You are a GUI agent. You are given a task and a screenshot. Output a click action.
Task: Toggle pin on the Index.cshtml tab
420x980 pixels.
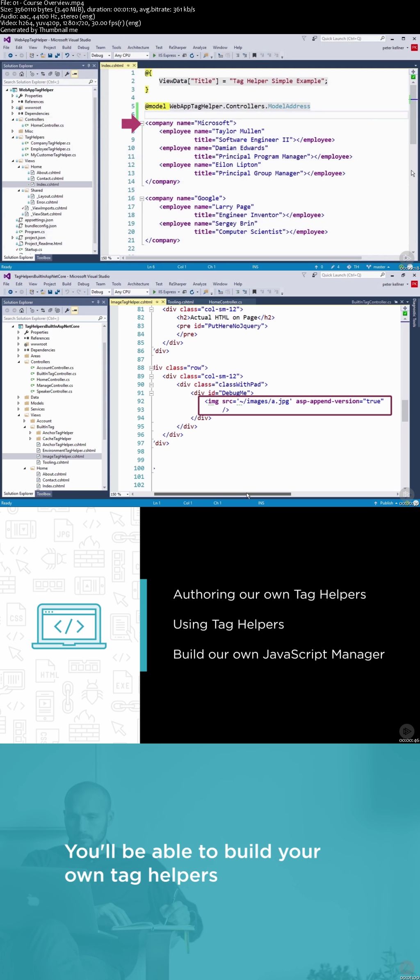coord(128,66)
